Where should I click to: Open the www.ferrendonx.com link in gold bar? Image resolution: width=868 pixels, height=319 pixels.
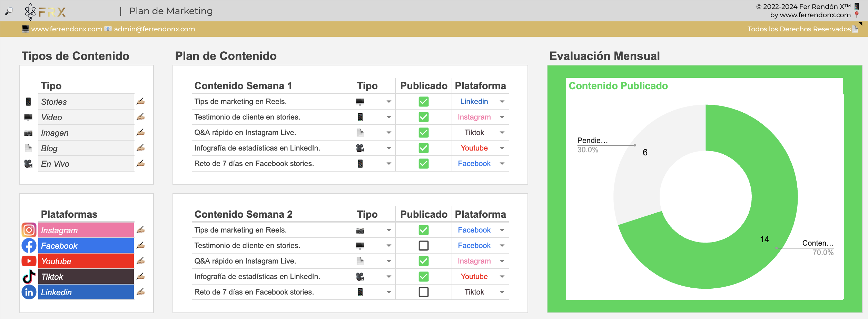67,29
